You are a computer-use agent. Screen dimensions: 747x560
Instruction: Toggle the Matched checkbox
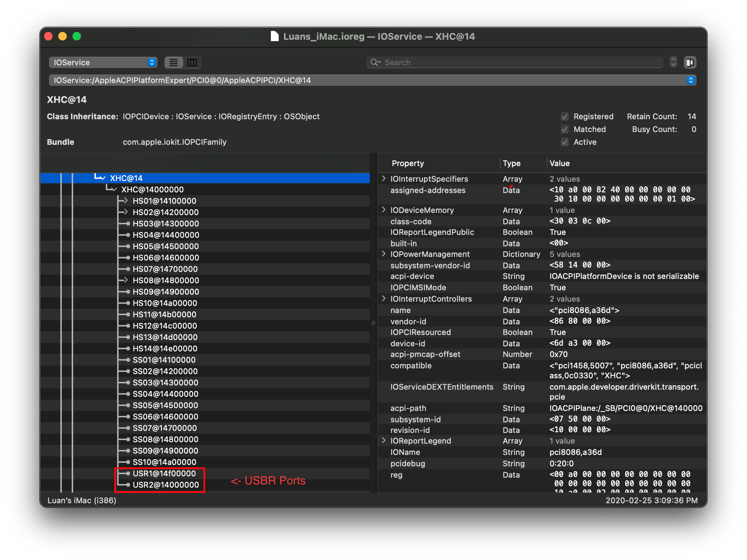565,129
